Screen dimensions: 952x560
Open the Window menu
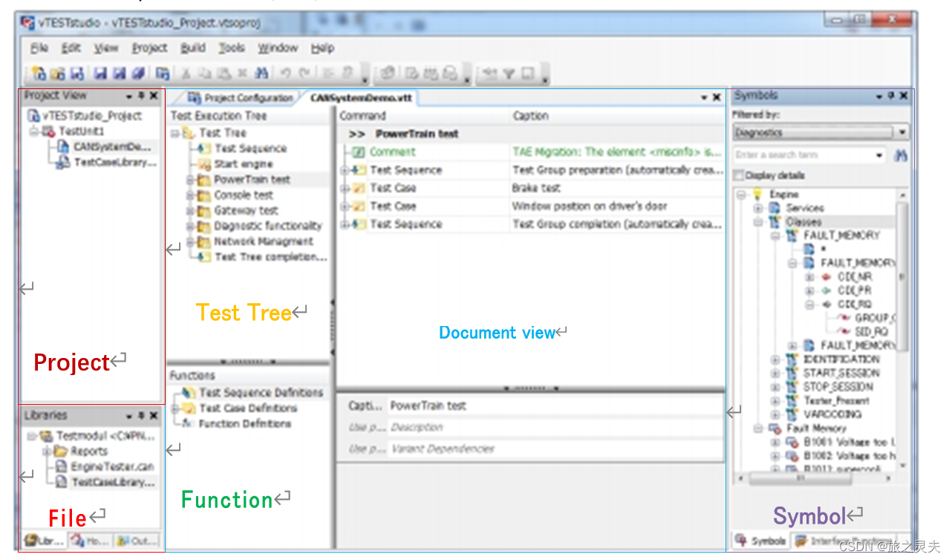pyautogui.click(x=278, y=48)
